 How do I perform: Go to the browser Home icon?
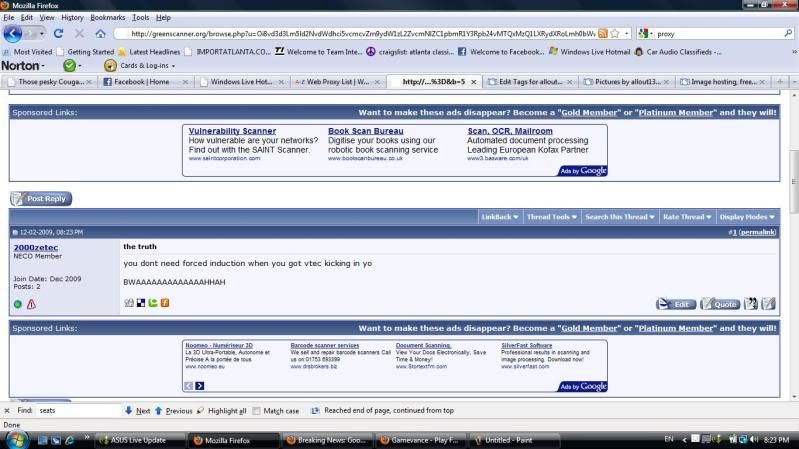(100, 33)
